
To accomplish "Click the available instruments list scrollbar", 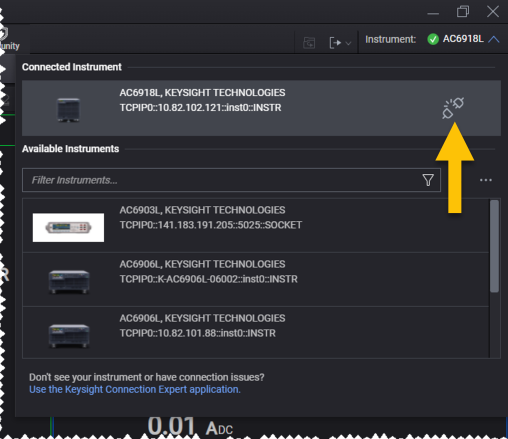I will click(x=494, y=246).
